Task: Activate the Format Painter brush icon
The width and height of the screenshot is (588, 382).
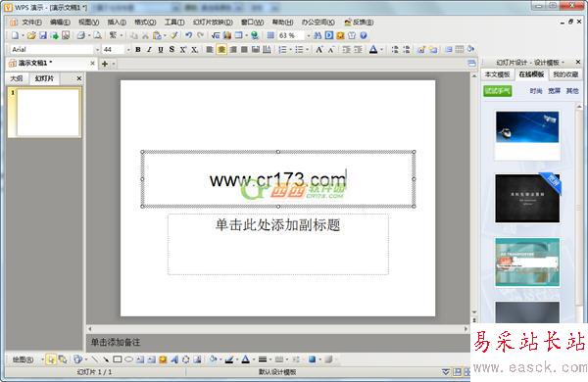Action: [174, 35]
